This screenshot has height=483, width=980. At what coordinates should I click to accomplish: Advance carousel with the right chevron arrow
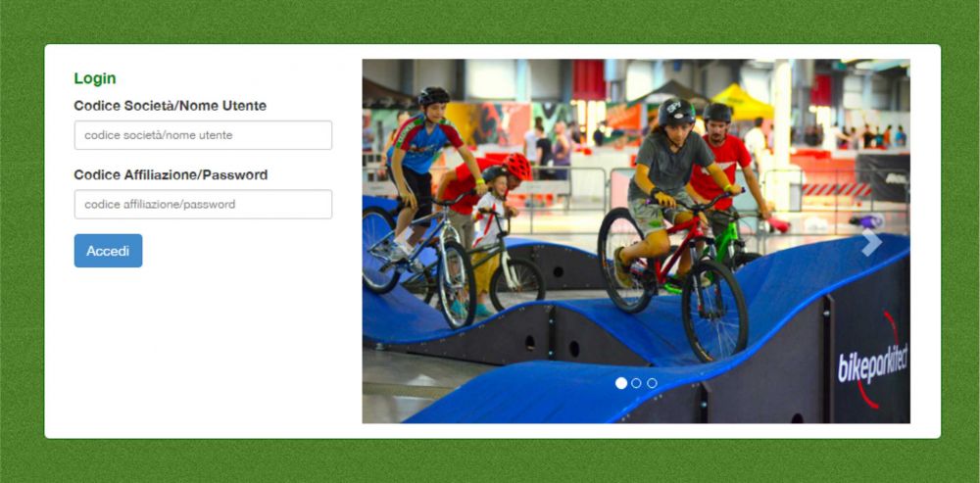click(x=871, y=242)
